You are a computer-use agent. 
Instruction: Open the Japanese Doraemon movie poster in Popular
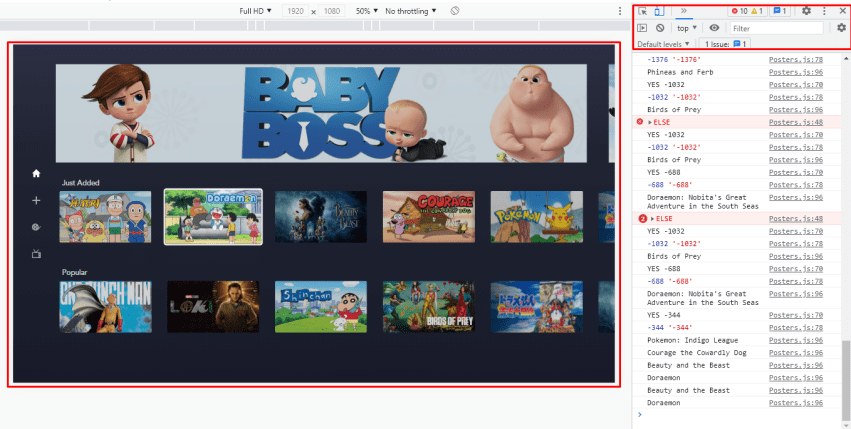(x=537, y=307)
